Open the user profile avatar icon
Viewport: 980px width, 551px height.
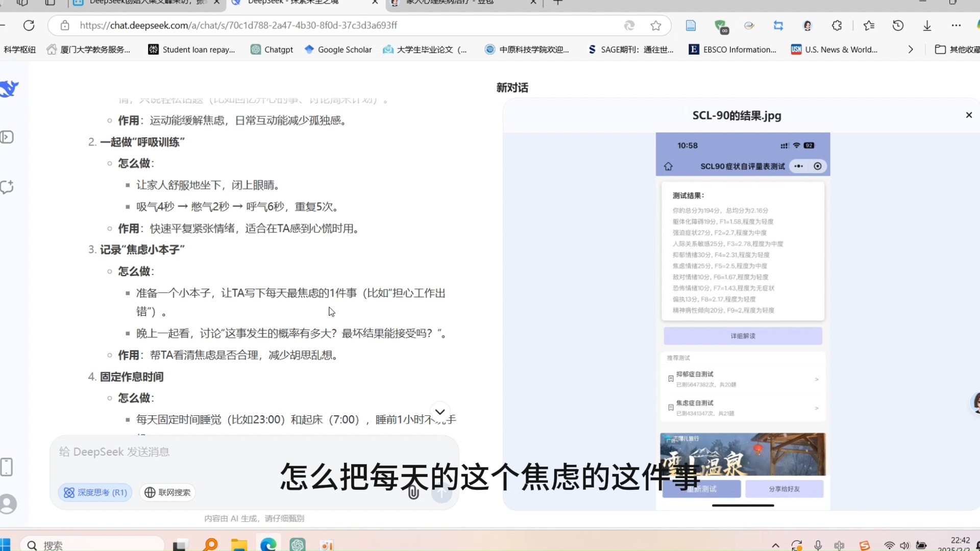(x=8, y=504)
